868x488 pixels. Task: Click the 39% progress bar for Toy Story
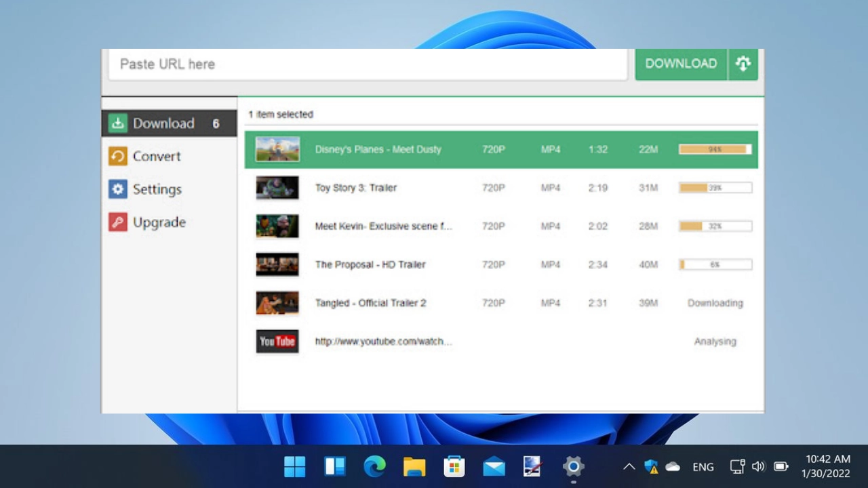tap(715, 188)
